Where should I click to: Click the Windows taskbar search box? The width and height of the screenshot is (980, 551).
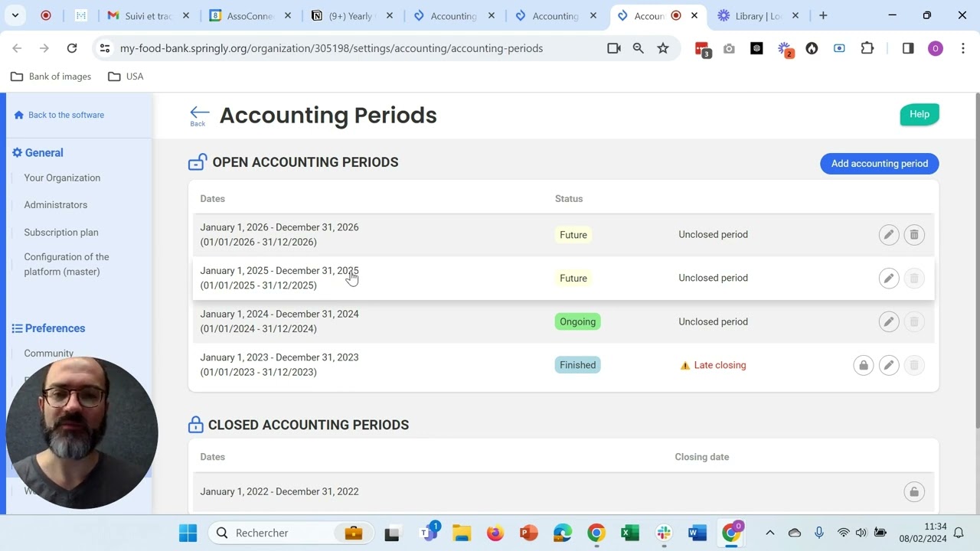[290, 533]
